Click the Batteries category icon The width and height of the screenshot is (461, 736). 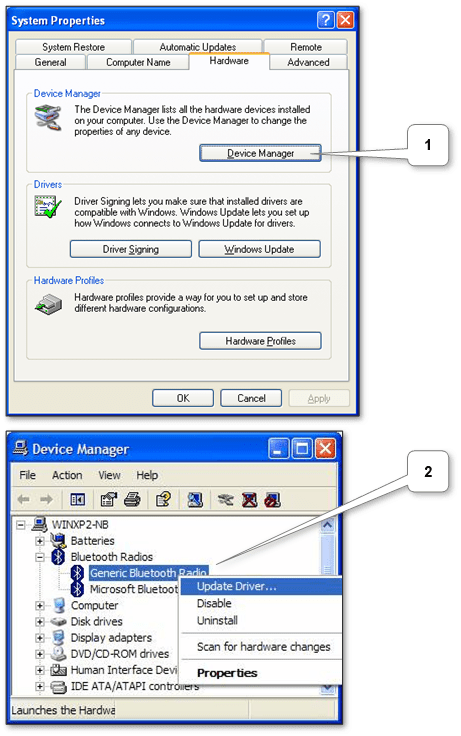coord(58,540)
